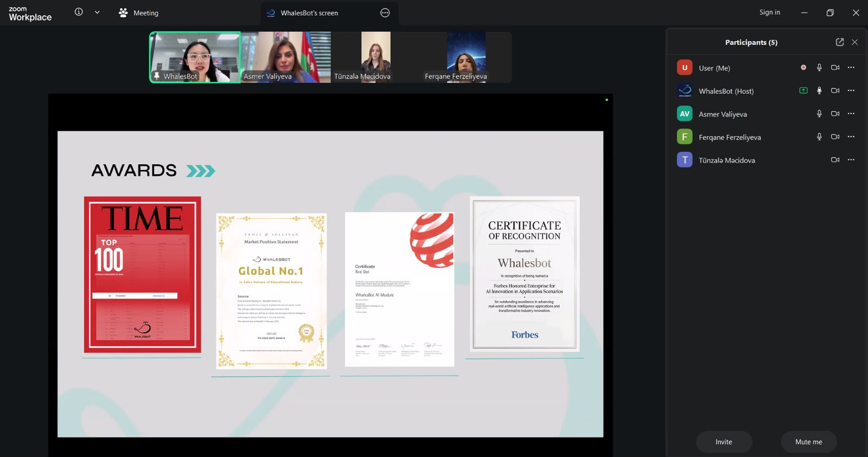
Task: Select the Tünzalə Məcidova video thumbnail
Action: pos(376,57)
